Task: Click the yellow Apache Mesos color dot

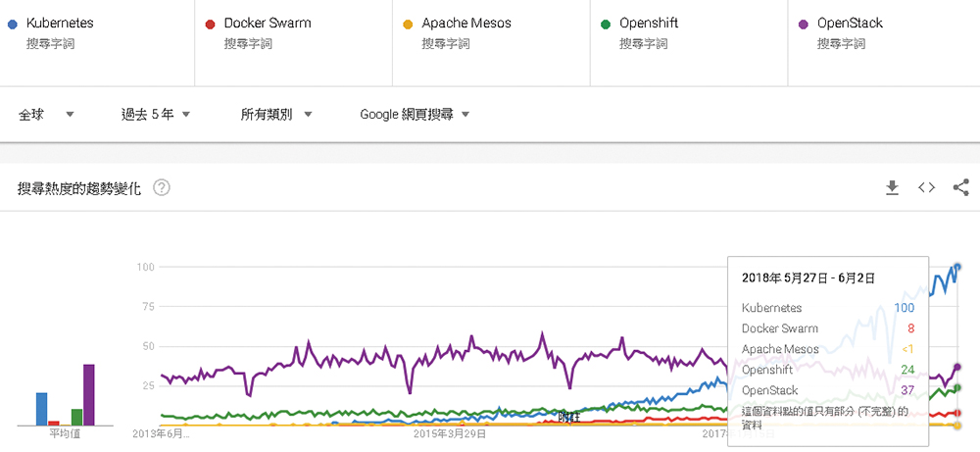Action: click(408, 25)
